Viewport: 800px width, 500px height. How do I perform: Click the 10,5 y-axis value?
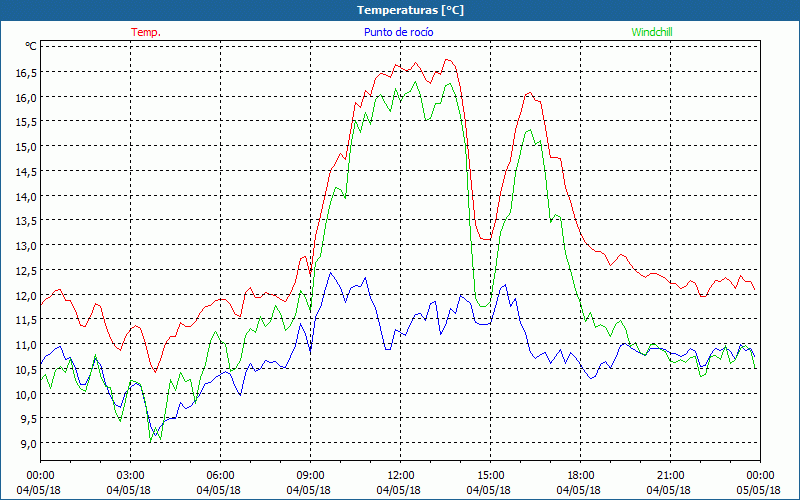tap(26, 369)
